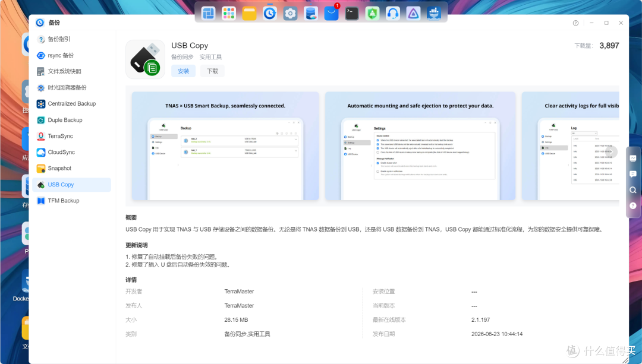This screenshot has width=642, height=364.
Task: Select Centralized Backup in sidebar
Action: coord(72,103)
